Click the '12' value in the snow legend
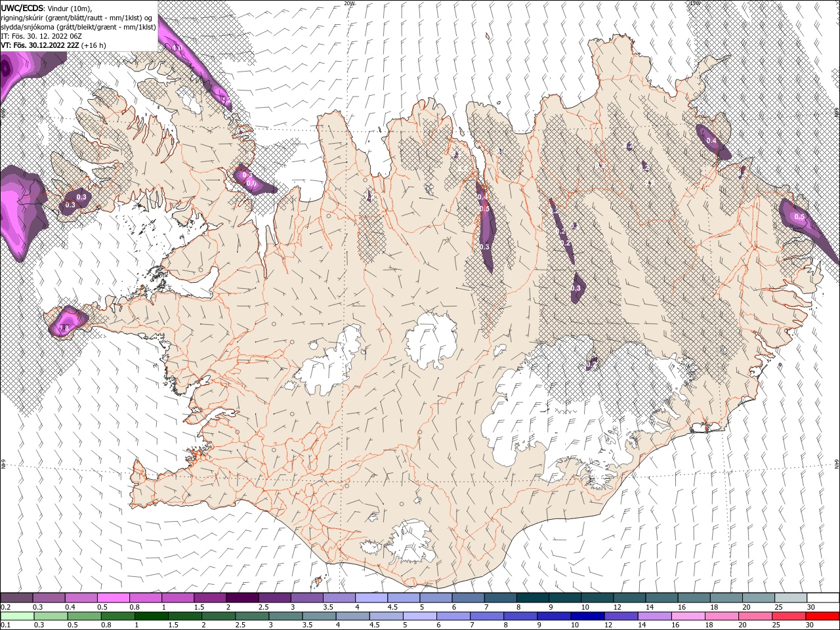840x630 pixels. click(618, 607)
